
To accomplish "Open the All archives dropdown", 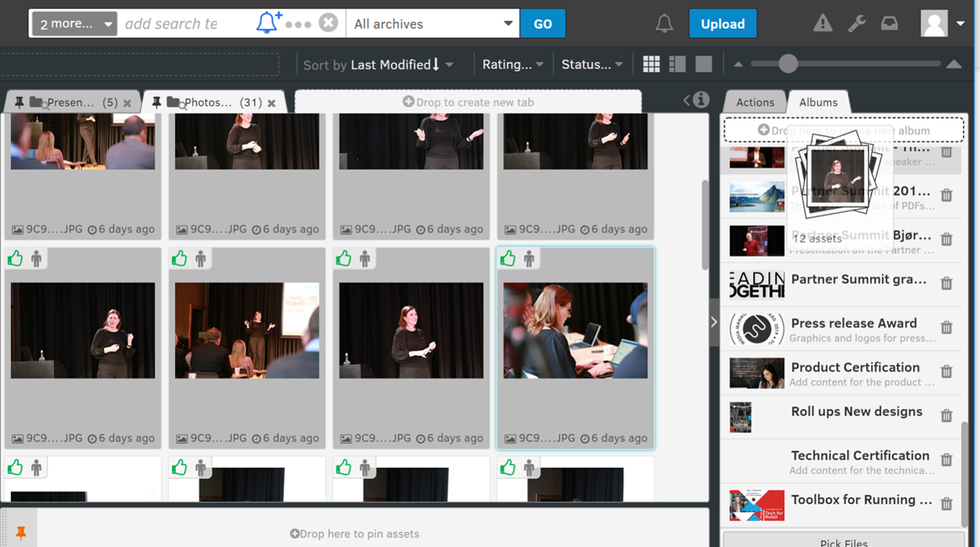I will 433,24.
